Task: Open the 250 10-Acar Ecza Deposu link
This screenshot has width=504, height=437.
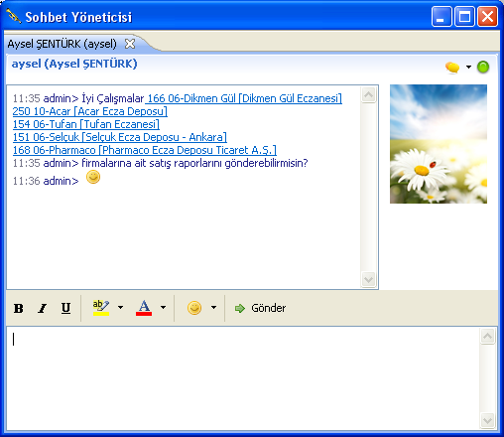Action: coord(90,111)
